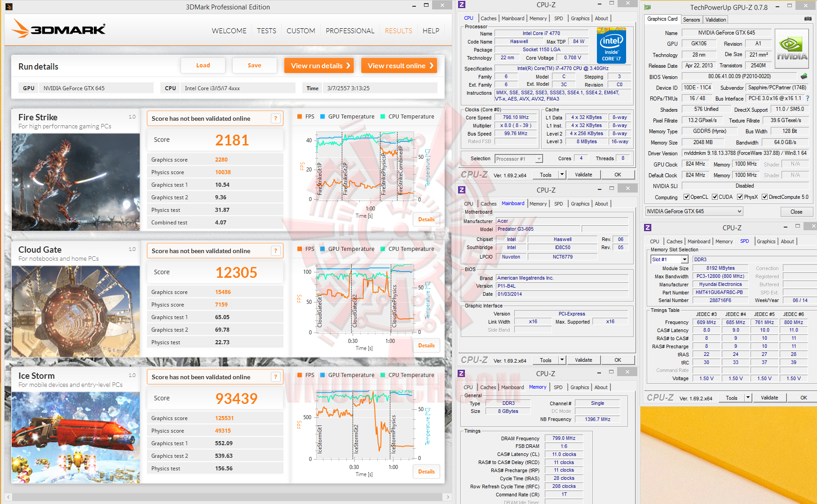The width and height of the screenshot is (817, 504).
Task: Toggle the DirectCompute 5.0 checkbox
Action: tap(764, 197)
